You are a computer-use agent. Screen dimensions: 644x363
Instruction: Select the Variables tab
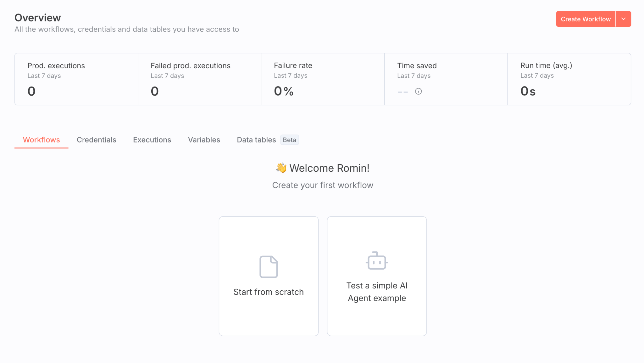pyautogui.click(x=204, y=140)
